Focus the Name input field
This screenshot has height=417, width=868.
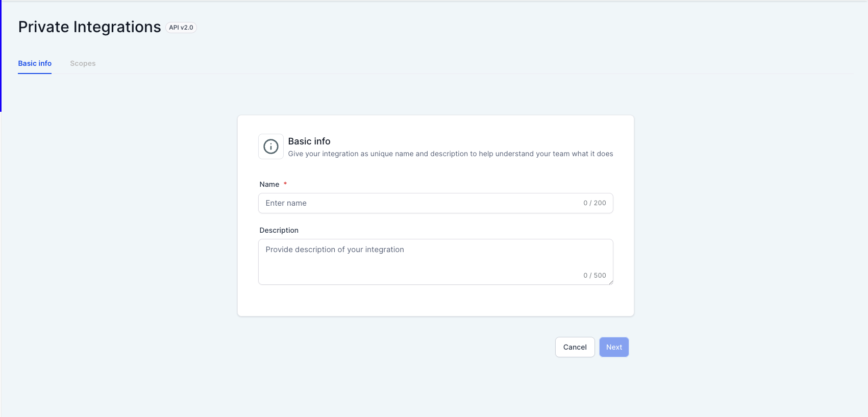tap(436, 203)
